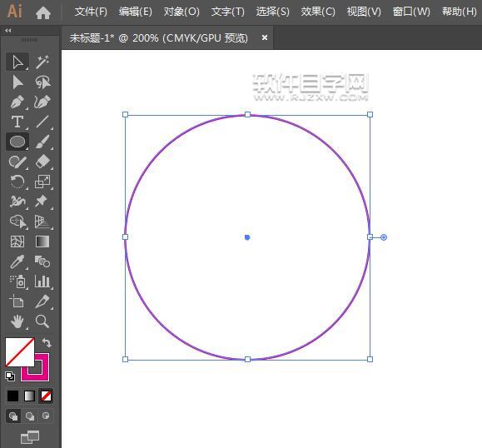Screen dimensions: 482x448
Task: Swap fill and stroke colors arrow
Action: [47, 342]
